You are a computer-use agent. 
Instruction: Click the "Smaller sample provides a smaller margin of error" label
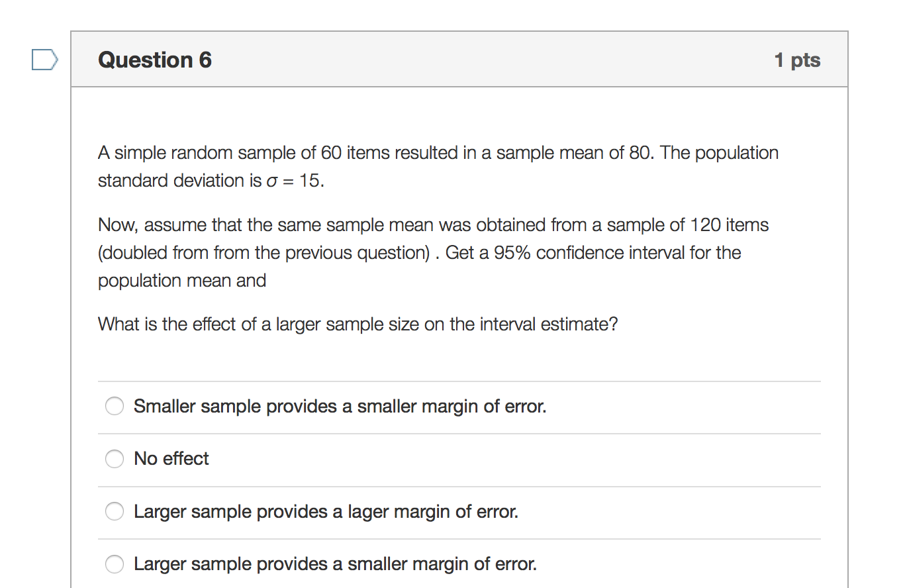340,405
